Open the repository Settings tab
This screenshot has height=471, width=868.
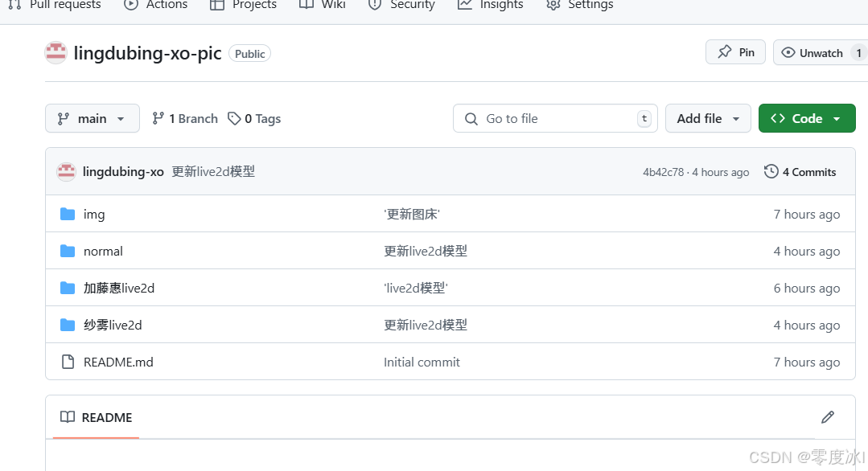pos(579,5)
